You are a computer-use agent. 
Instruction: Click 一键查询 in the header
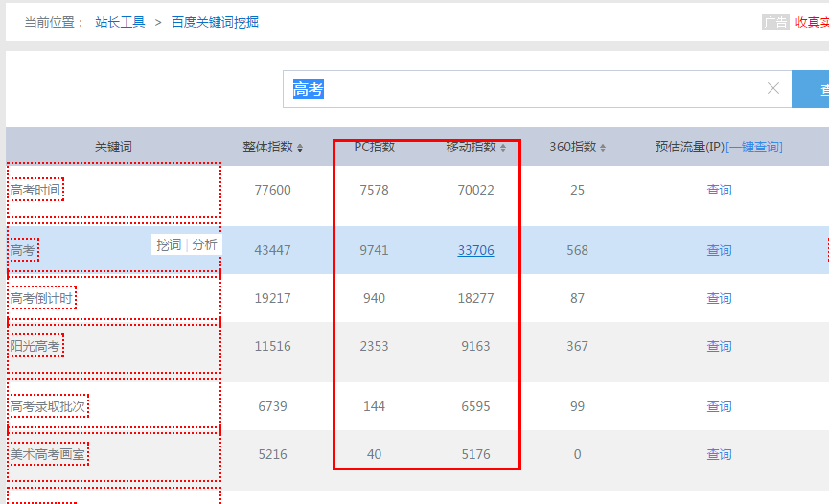coord(755,147)
